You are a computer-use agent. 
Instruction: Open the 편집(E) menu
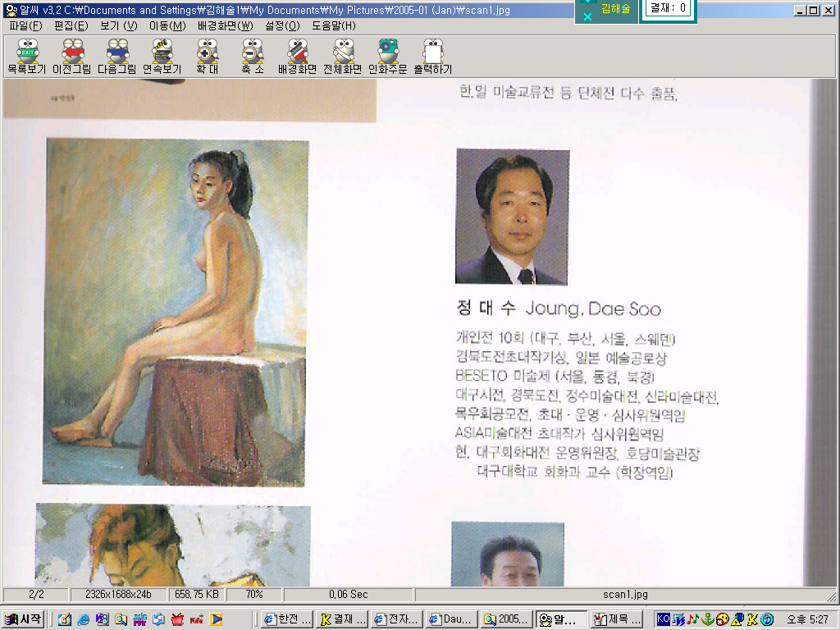[71, 25]
